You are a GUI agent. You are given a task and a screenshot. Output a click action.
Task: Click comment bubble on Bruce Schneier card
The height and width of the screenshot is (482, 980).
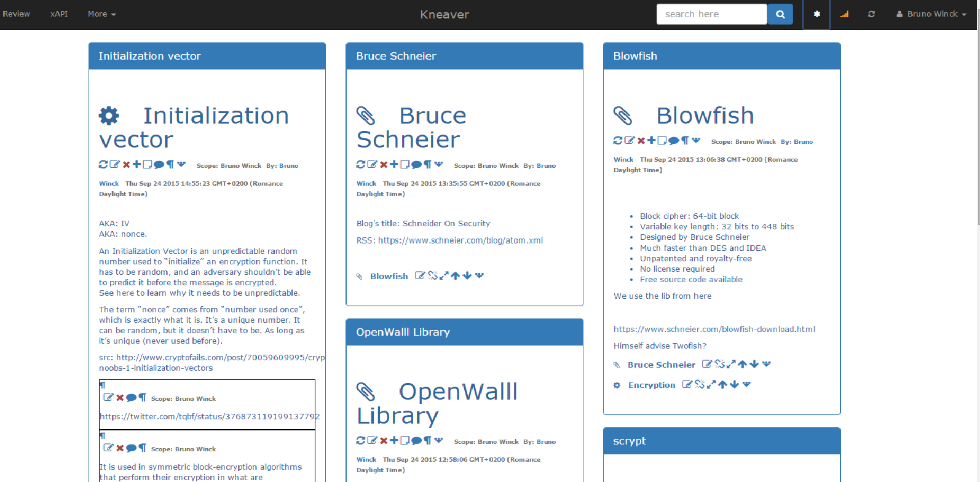click(x=416, y=165)
